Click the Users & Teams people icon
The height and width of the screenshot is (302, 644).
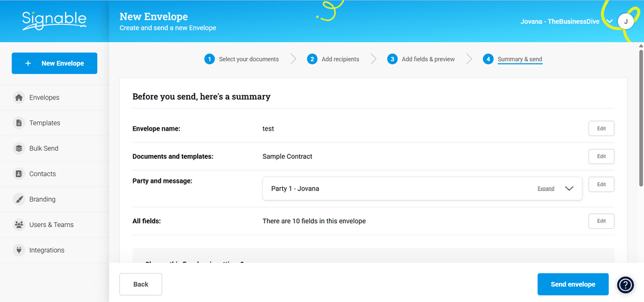click(18, 225)
